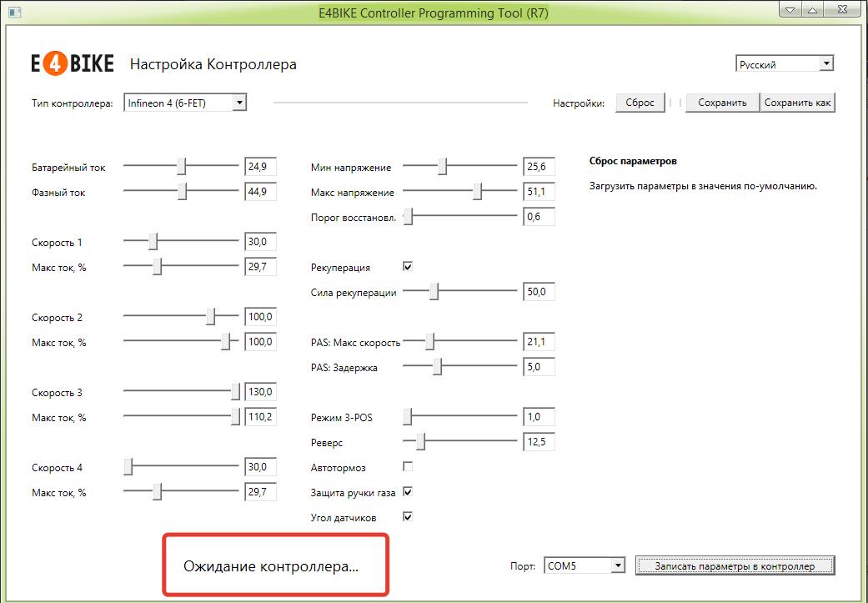868x603 pixels.
Task: Expand the Тип контроллера combo box
Action: (185, 103)
